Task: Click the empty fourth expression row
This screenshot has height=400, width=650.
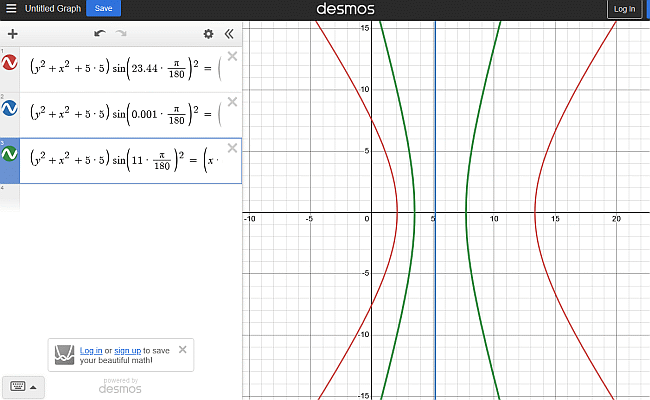Action: coord(120,196)
